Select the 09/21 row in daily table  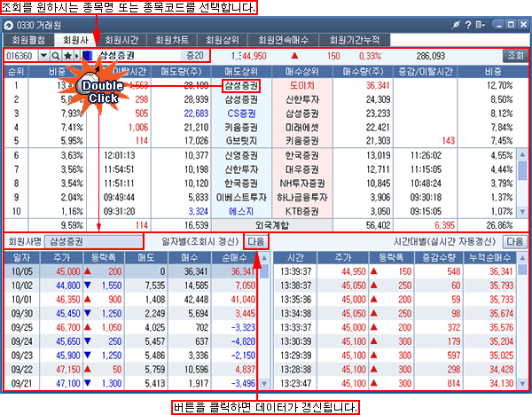point(132,383)
